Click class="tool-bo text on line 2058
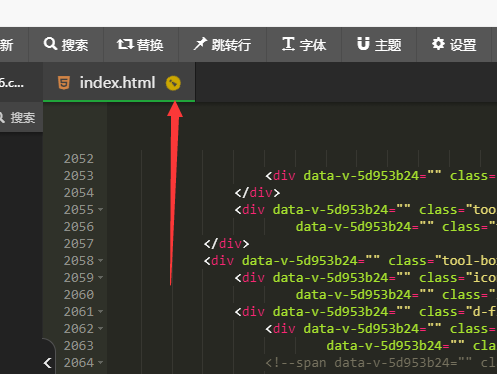Screen dimensions: 497x374 click(442, 261)
